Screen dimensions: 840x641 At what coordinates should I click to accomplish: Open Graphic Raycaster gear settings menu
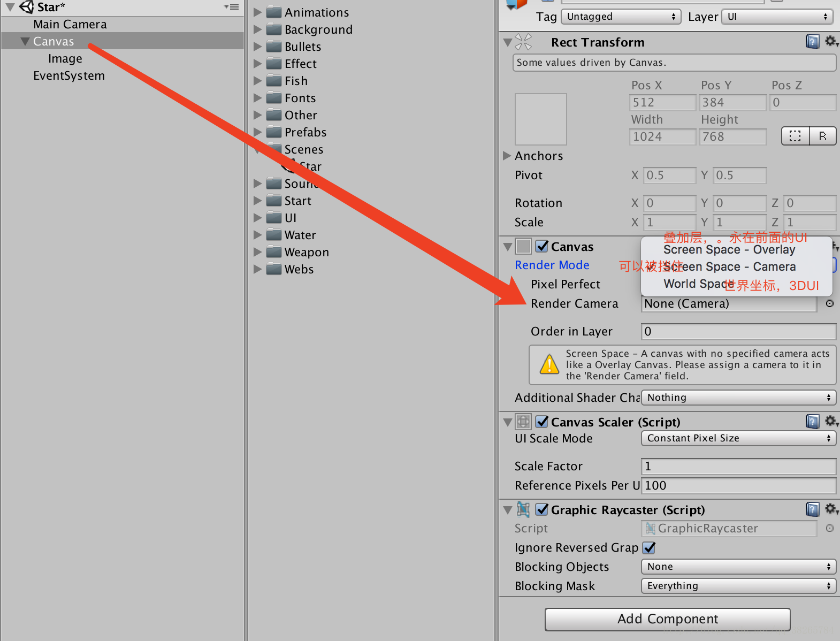(831, 509)
